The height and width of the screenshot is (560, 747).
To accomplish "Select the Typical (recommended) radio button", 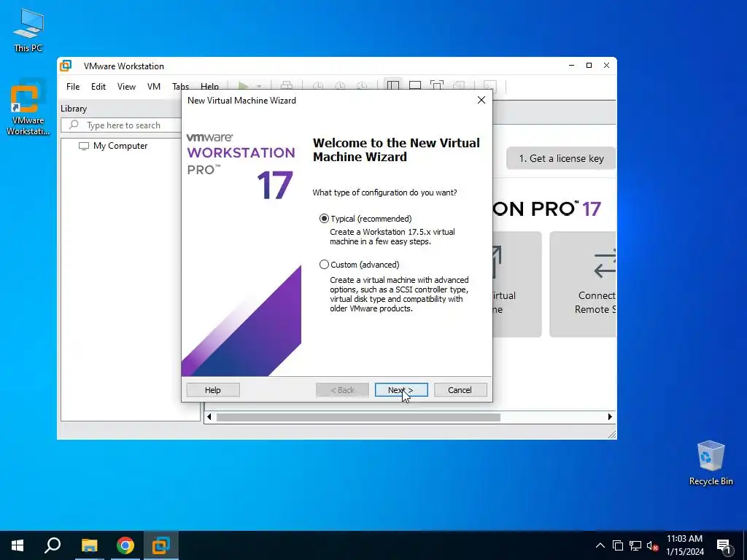I will 324,219.
